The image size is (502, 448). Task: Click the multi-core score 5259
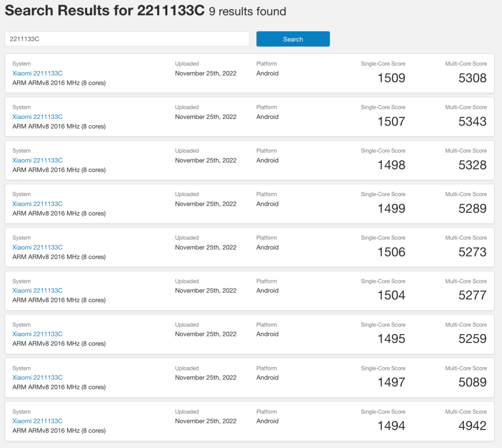point(472,339)
